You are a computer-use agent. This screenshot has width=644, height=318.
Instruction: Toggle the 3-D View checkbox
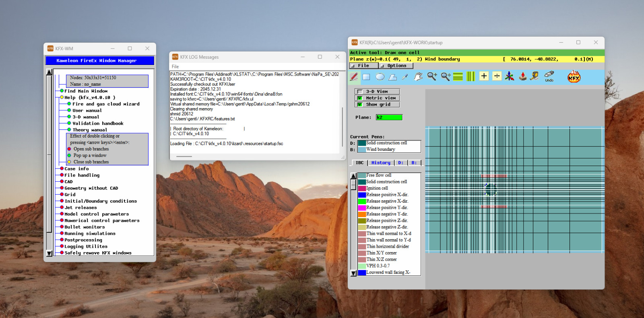360,92
